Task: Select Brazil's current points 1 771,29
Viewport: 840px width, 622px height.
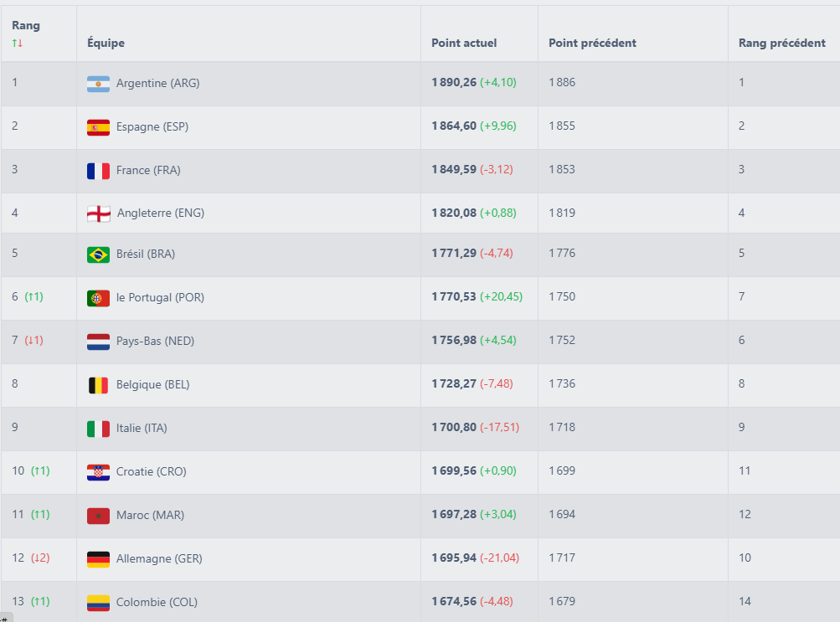Action: [x=454, y=253]
